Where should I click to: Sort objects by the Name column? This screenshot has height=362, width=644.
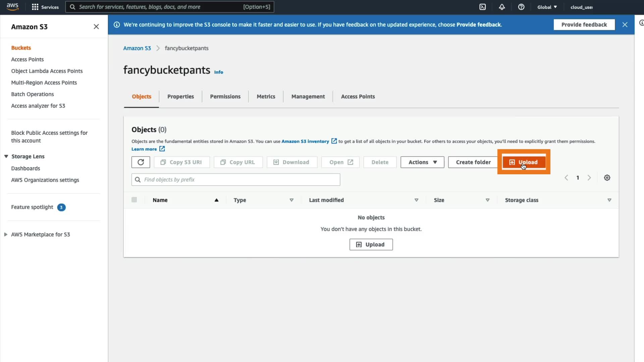[160, 200]
